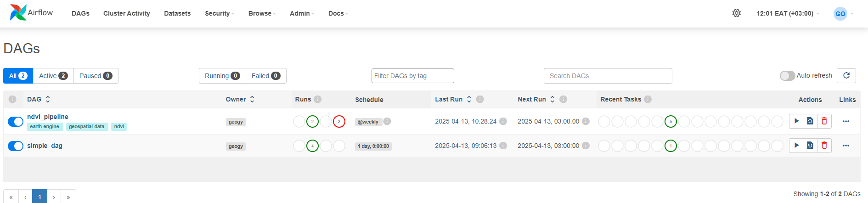Screen dimensions: 868x203
Task: Enable the Auto-refresh switch
Action: pyautogui.click(x=787, y=76)
